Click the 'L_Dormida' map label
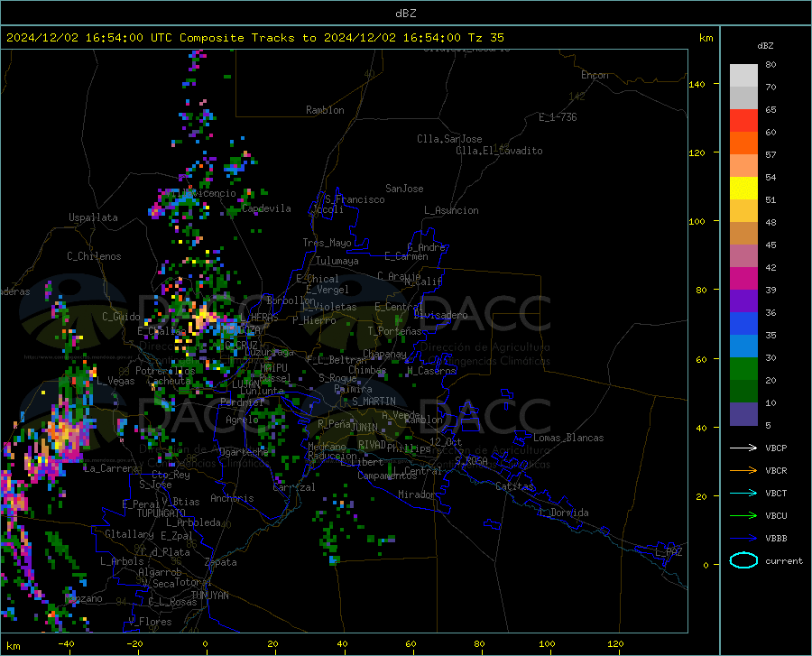 (562, 513)
